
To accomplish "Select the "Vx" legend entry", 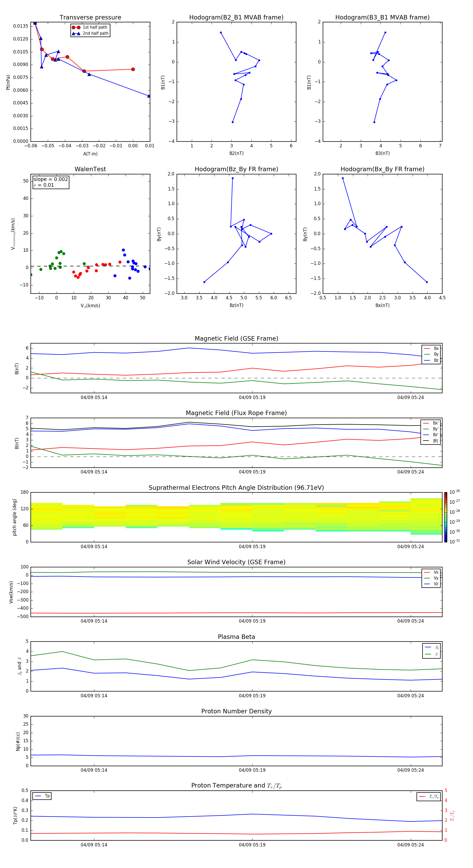I will (431, 572).
